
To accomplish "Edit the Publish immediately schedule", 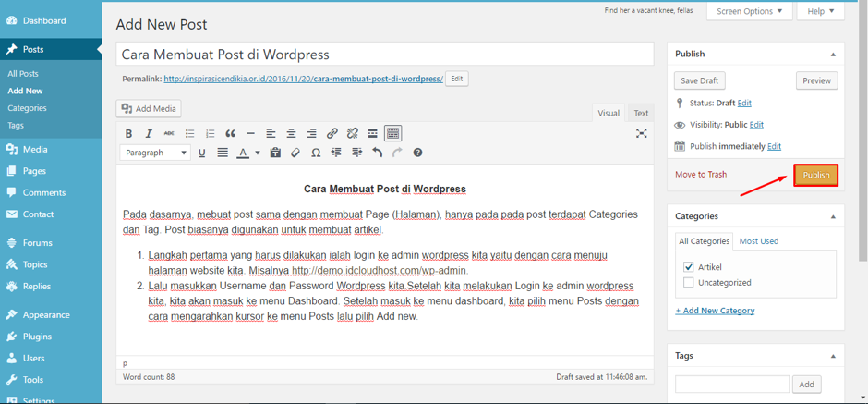I will (774, 146).
